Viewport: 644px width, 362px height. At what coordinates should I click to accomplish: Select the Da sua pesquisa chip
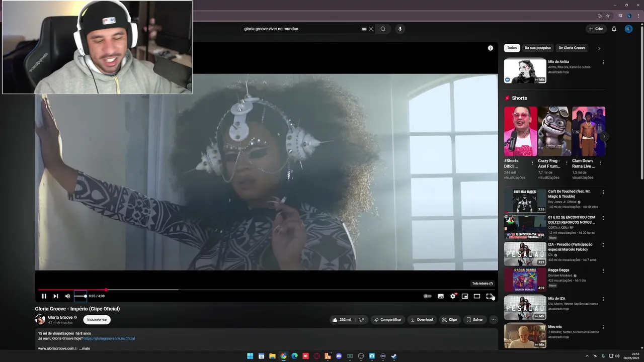pyautogui.click(x=537, y=48)
